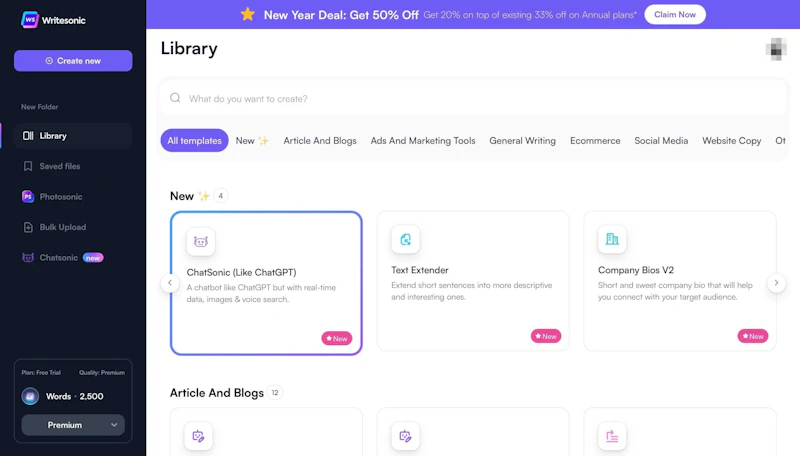Click the Words 2,500 counter text
The image size is (800, 456).
click(74, 396)
